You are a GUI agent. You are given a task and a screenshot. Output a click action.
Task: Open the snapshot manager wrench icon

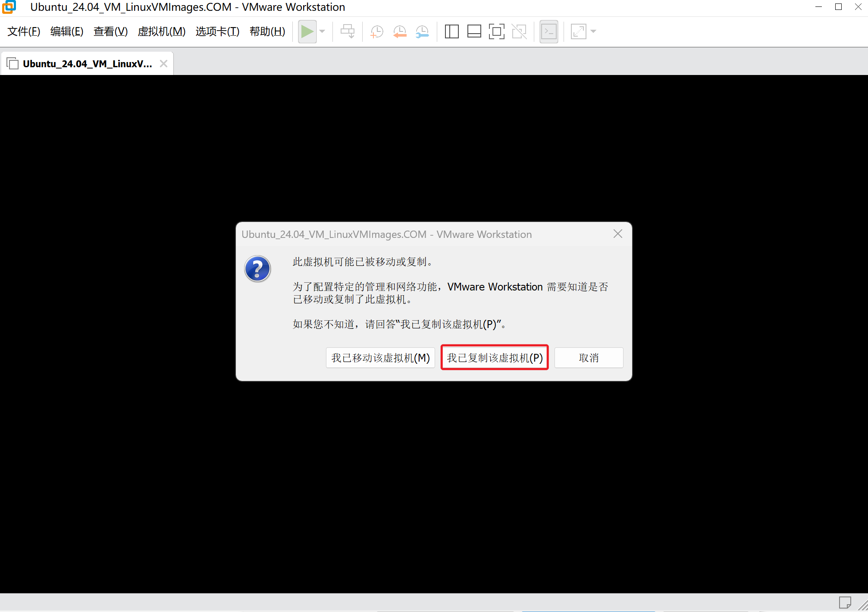click(x=422, y=31)
